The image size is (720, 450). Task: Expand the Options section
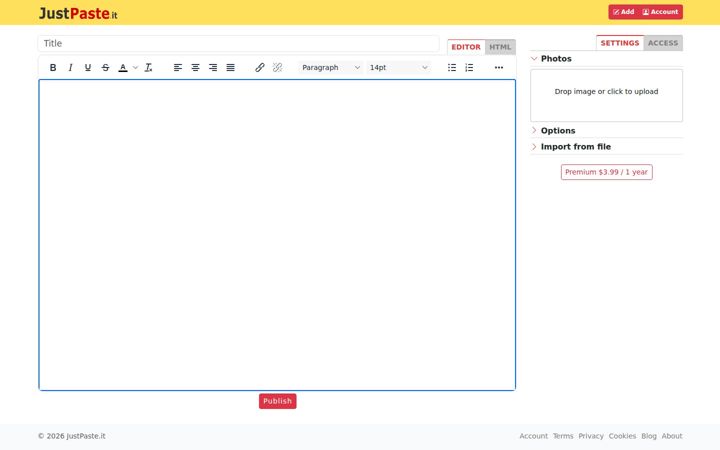pyautogui.click(x=606, y=130)
